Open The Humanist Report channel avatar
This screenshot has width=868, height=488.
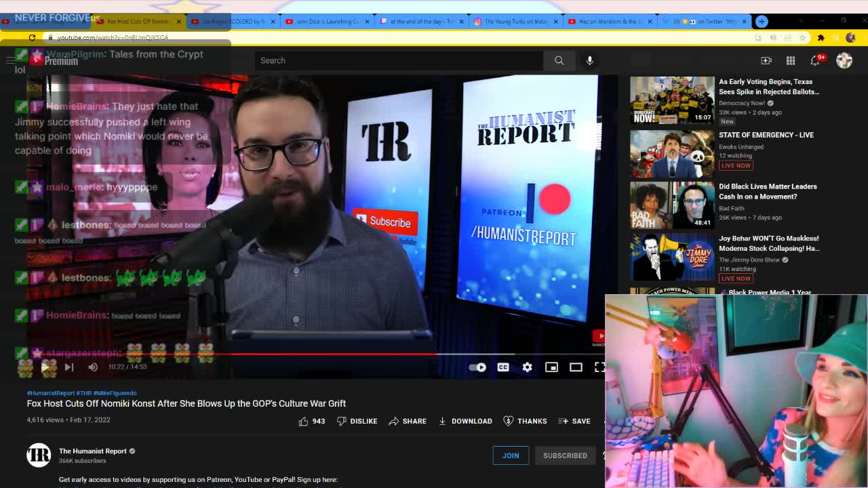39,455
